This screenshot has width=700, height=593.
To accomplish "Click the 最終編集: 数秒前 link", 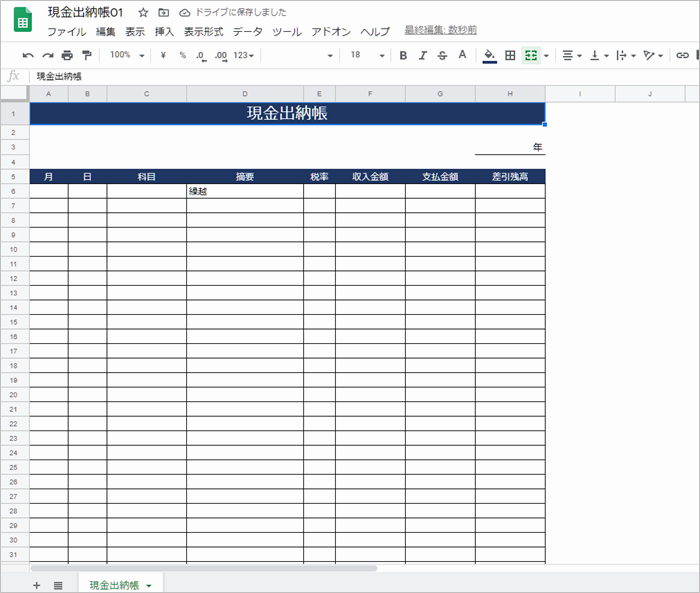I will (x=440, y=31).
